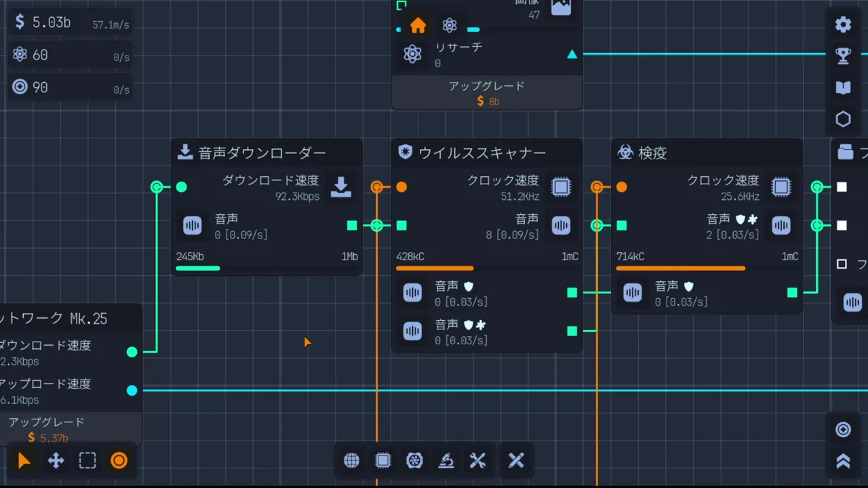868x488 pixels.
Task: Click the download icon in 音声ダウンローダー title
Action: (x=185, y=152)
